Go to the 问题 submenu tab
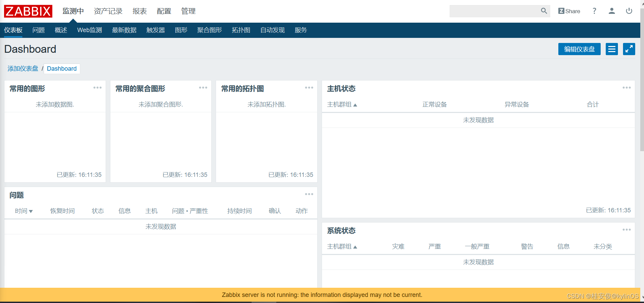 [39, 30]
